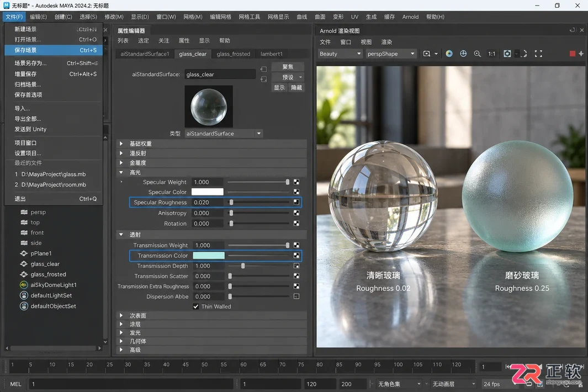Click the glass sphere material preview thumbnail
The width and height of the screenshot is (588, 392).
[209, 107]
